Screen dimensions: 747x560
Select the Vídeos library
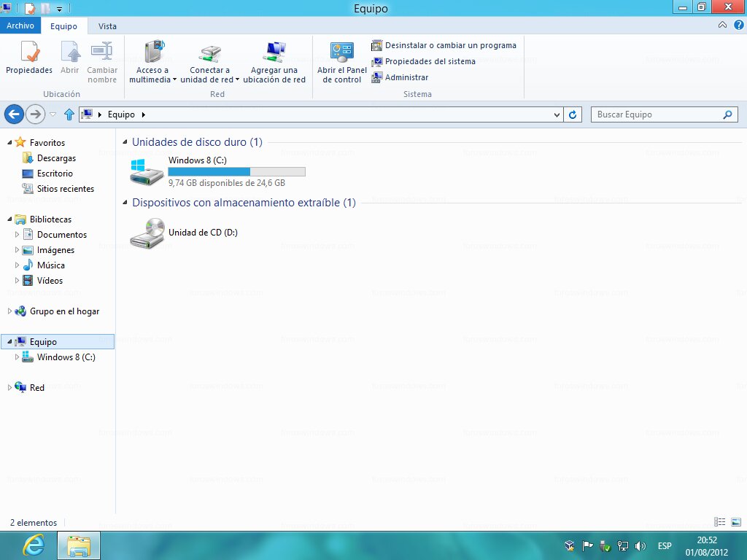(x=43, y=281)
